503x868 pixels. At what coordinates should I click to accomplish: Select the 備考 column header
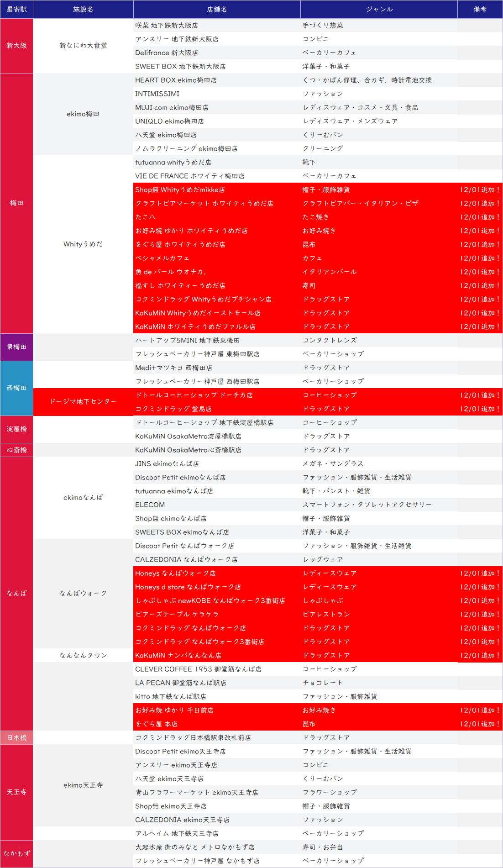pos(480,9)
